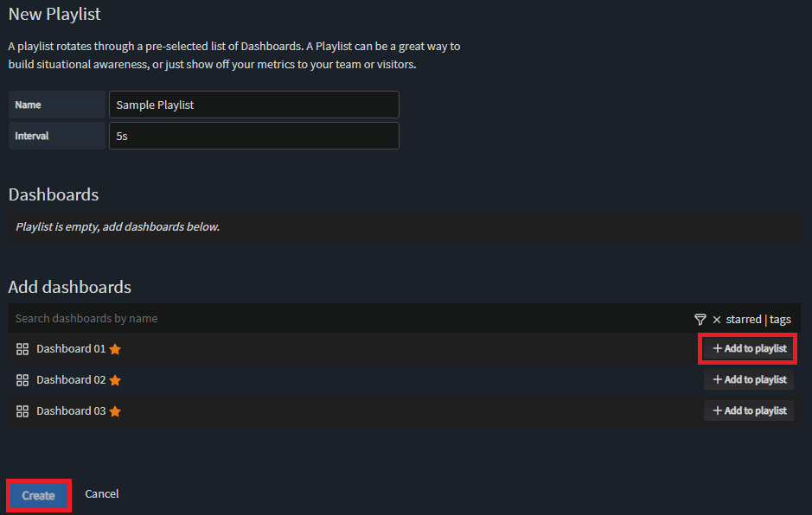Select the Dashboard 03 row title
Viewport: 812px width, 515px height.
coord(71,411)
